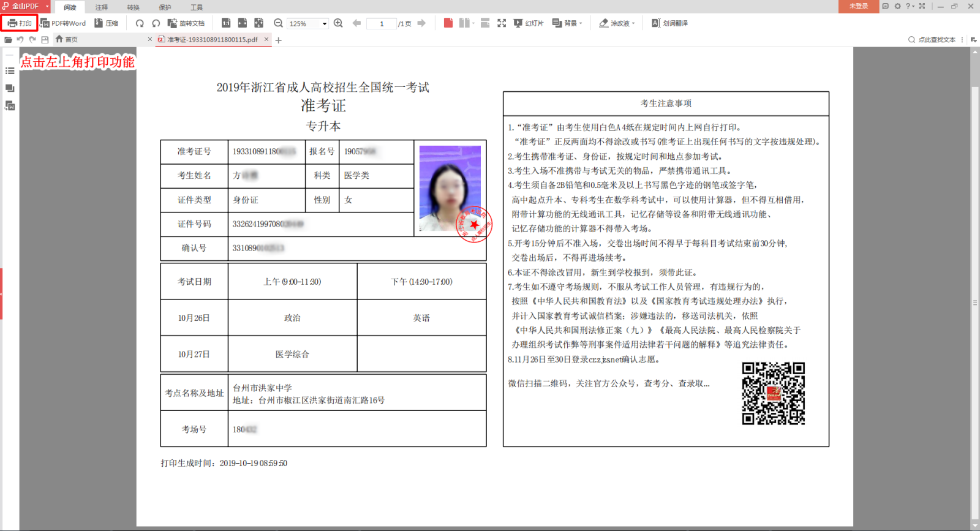Image resolution: width=980 pixels, height=531 pixels.
Task: Open the PDF转Word converter
Action: (x=63, y=23)
